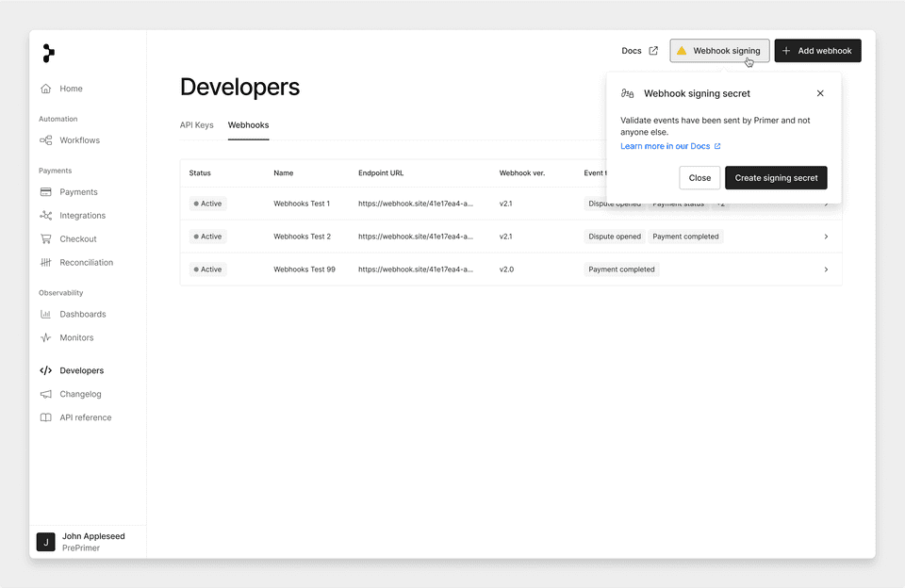Click the Workflows icon in sidebar
The width and height of the screenshot is (905, 588).
click(45, 140)
